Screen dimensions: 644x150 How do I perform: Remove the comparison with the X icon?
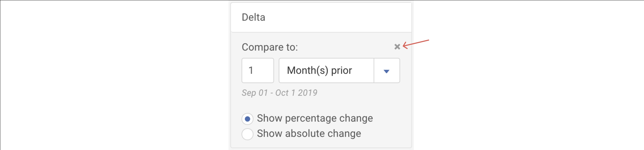tap(397, 47)
